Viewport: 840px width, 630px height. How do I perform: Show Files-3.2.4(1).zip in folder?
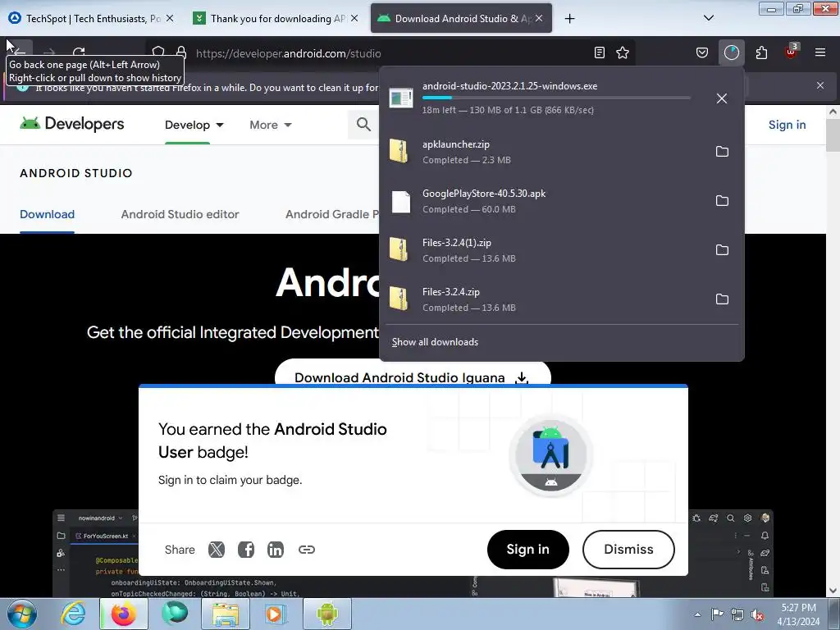click(x=722, y=250)
